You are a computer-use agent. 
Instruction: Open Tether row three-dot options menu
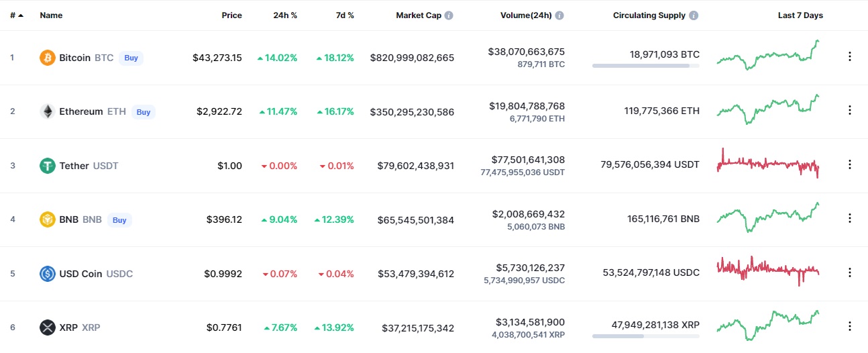[849, 164]
